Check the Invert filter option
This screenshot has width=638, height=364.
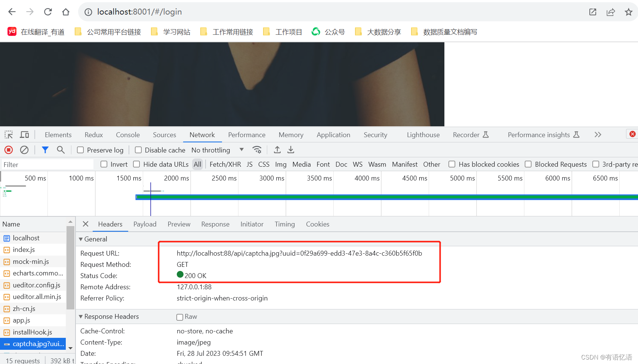(x=104, y=164)
